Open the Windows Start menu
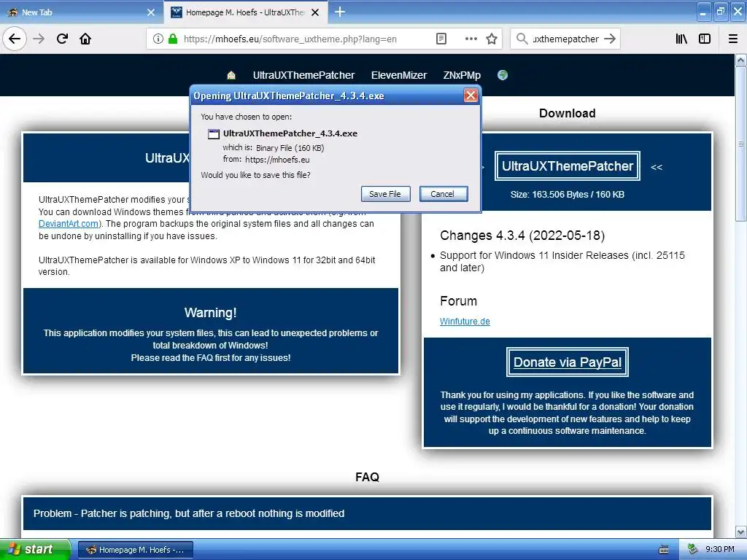The image size is (747, 560). (35, 549)
